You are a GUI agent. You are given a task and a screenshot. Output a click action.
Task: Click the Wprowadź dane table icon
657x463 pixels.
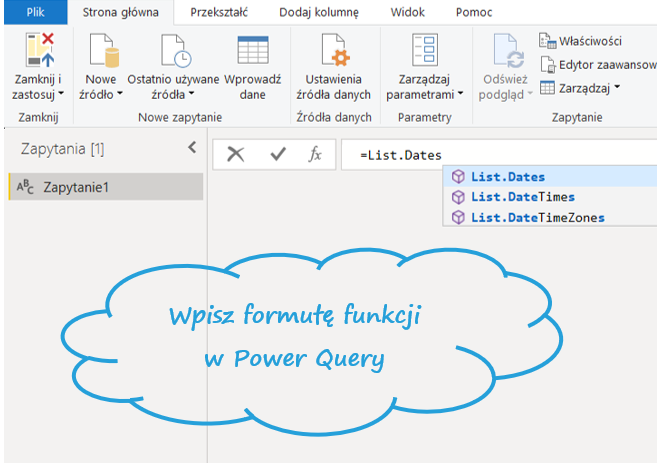252,50
